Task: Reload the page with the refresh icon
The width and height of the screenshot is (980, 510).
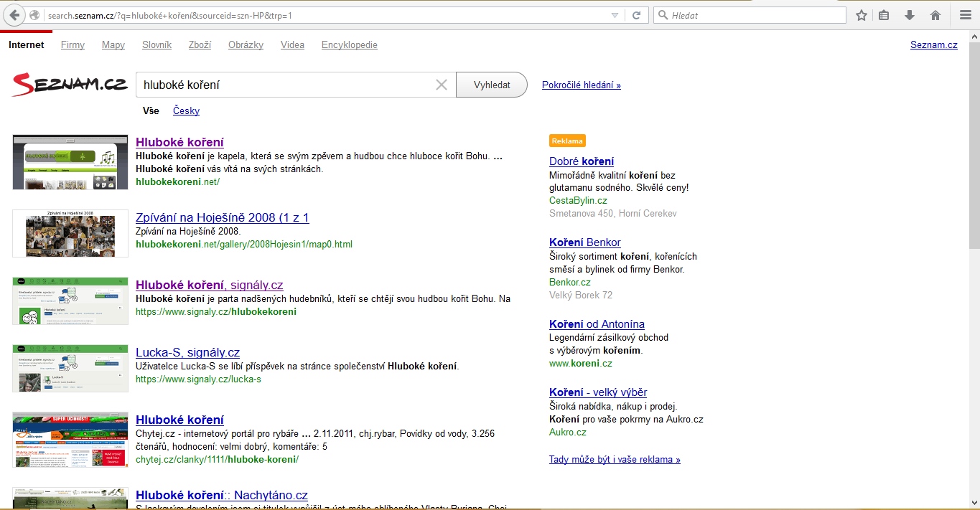Action: point(636,15)
